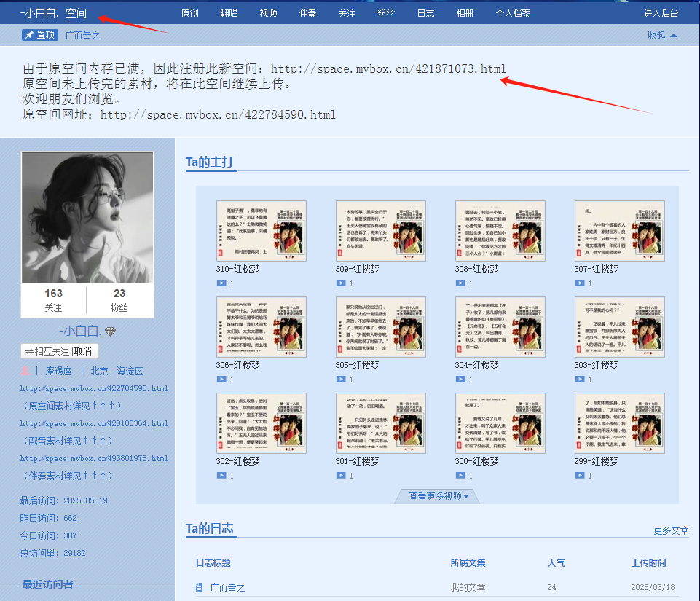Image resolution: width=700 pixels, height=601 pixels.
Task: Click the play count icon under 307-红楼梦
Action: click(580, 283)
